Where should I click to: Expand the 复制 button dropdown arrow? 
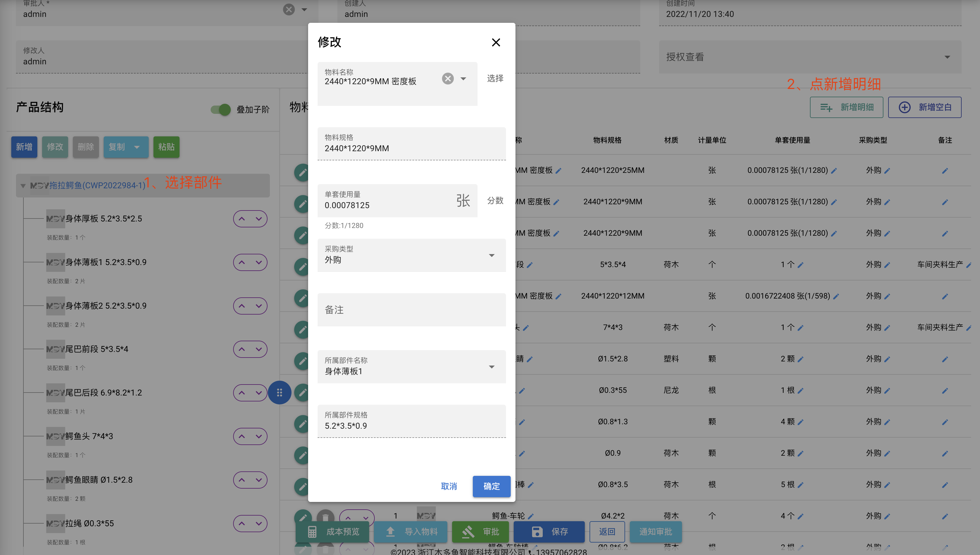pos(137,147)
